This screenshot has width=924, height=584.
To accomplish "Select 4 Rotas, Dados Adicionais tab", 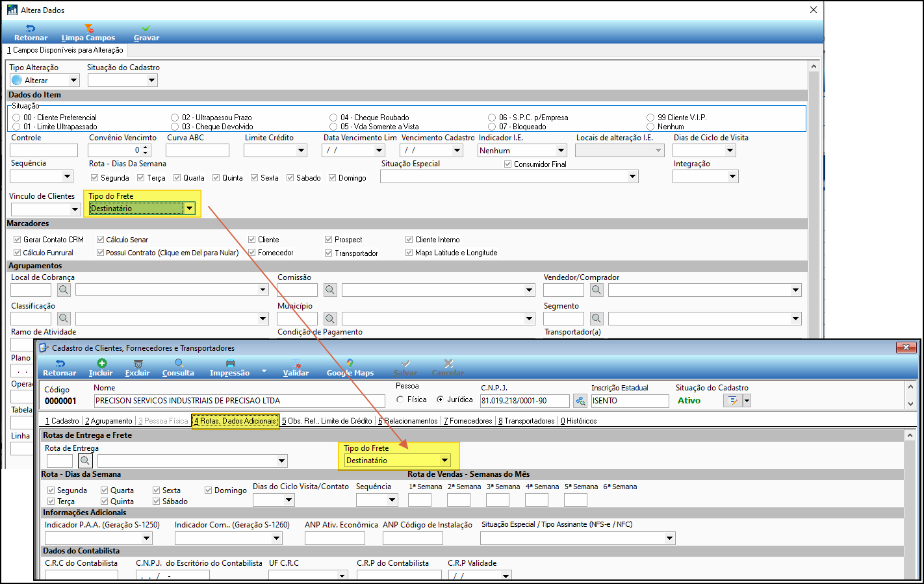I will (x=235, y=421).
